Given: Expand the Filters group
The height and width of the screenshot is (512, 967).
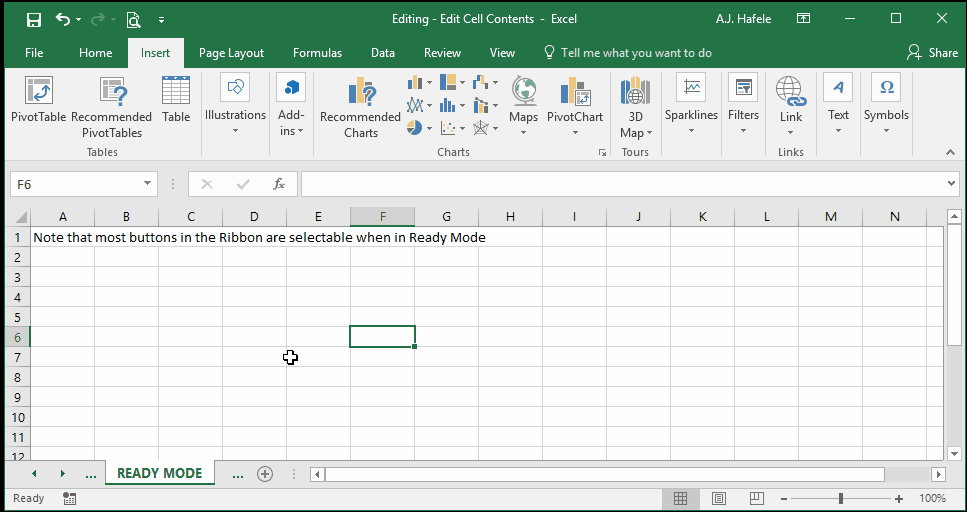Looking at the screenshot, I should (x=743, y=105).
